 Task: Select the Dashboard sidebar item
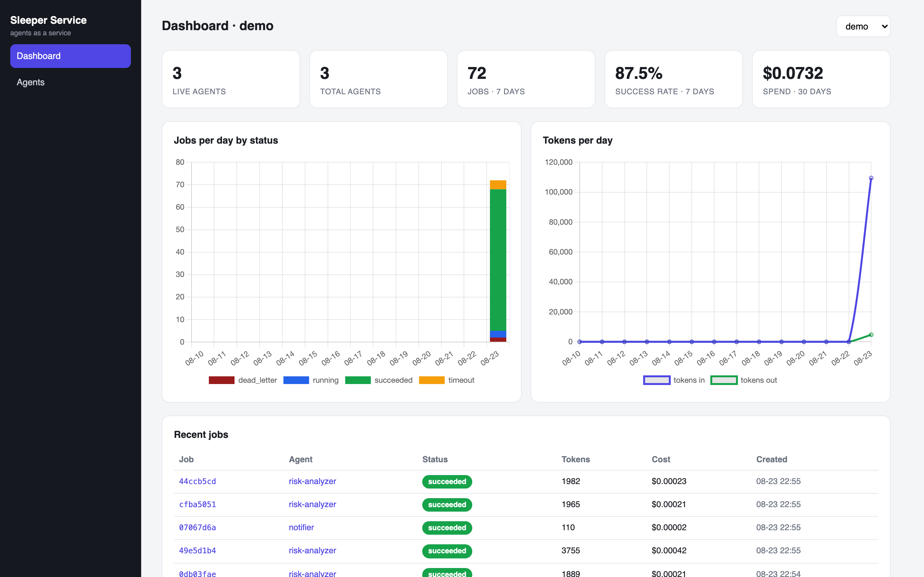coord(70,56)
